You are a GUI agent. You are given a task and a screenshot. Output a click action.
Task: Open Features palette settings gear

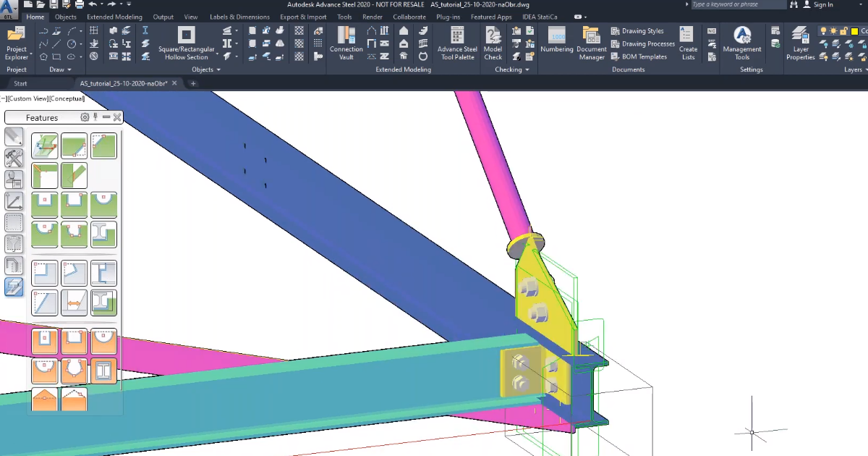click(85, 117)
